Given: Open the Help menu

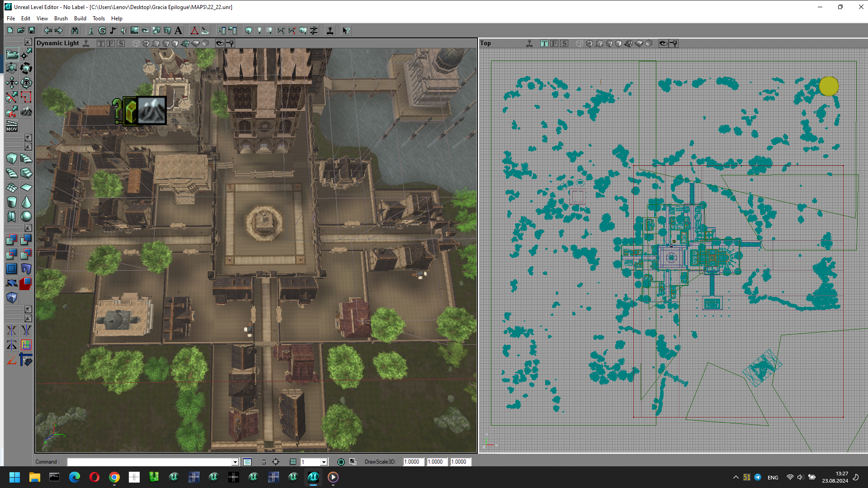Looking at the screenshot, I should pyautogui.click(x=117, y=19).
